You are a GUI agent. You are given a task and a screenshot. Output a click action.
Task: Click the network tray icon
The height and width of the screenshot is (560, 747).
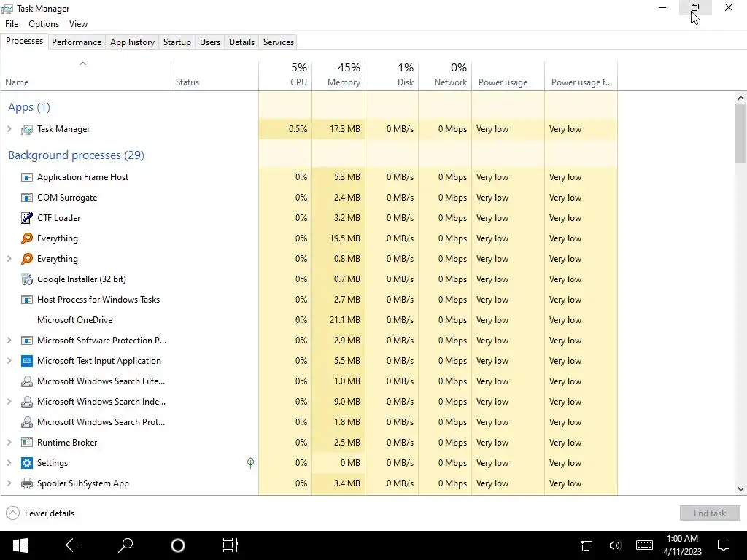coord(586,545)
